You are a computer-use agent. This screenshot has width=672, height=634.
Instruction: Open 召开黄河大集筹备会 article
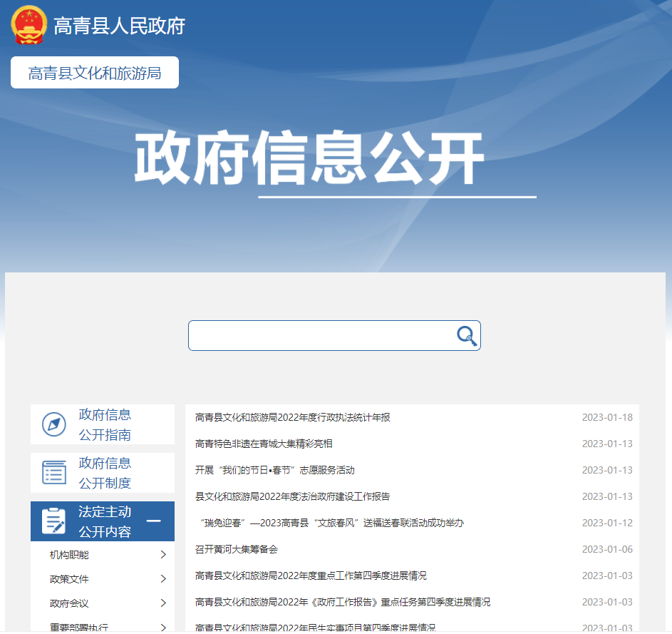[x=236, y=549]
